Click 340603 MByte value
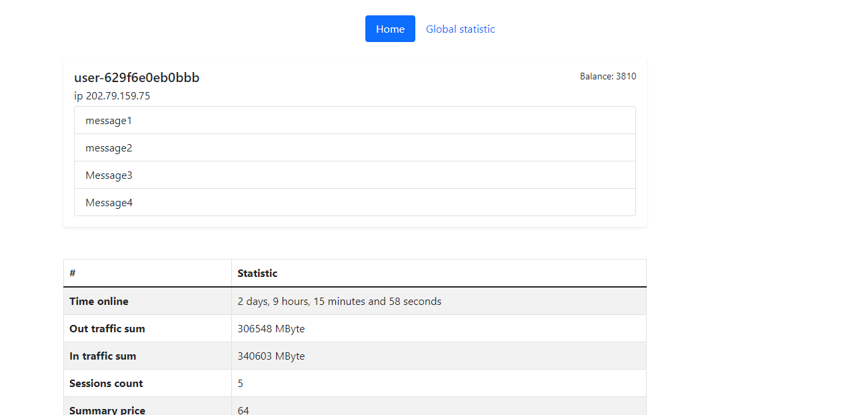 tap(271, 356)
